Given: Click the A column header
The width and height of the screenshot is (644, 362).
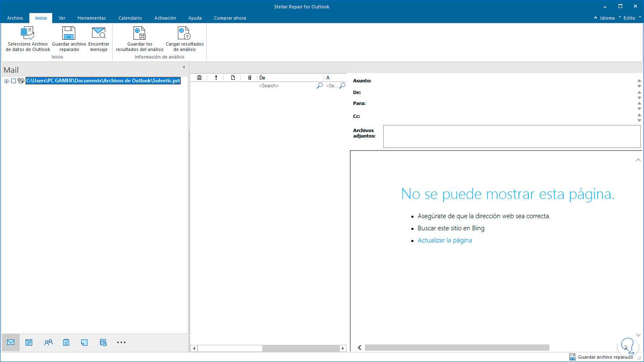Looking at the screenshot, I should tap(336, 78).
